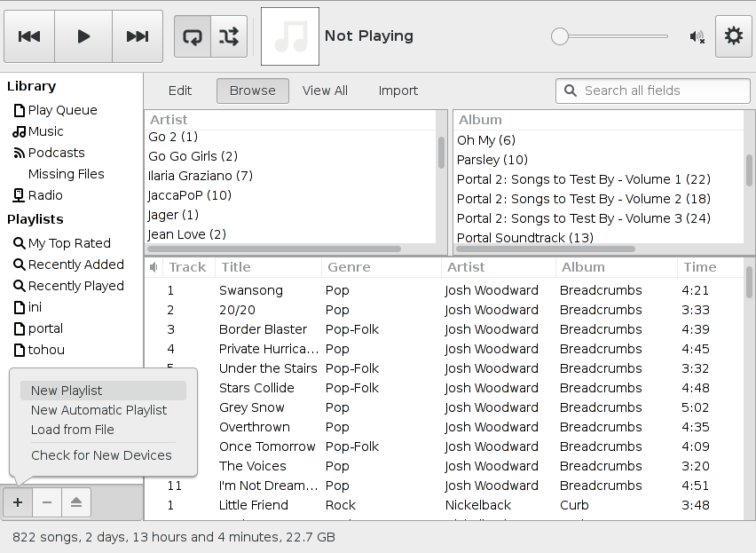Select the song Little Friend
Screen dimensions: 756x553
tap(444, 505)
